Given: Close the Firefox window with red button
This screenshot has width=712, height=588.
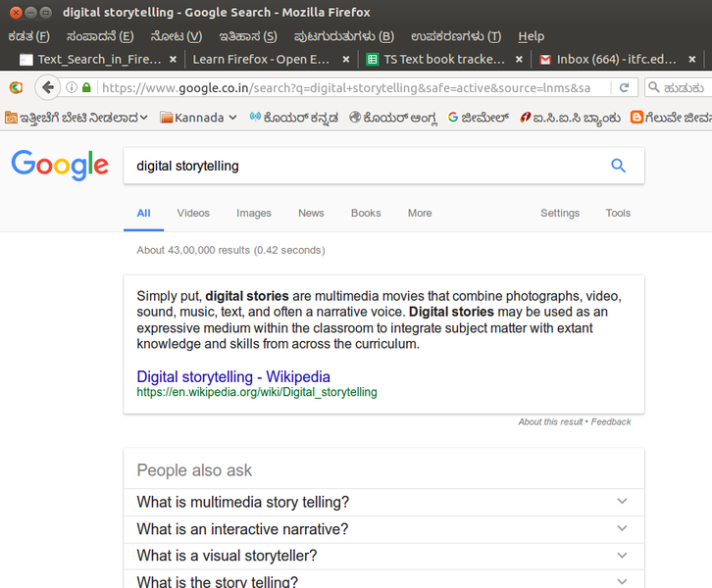Looking at the screenshot, I should (16, 12).
